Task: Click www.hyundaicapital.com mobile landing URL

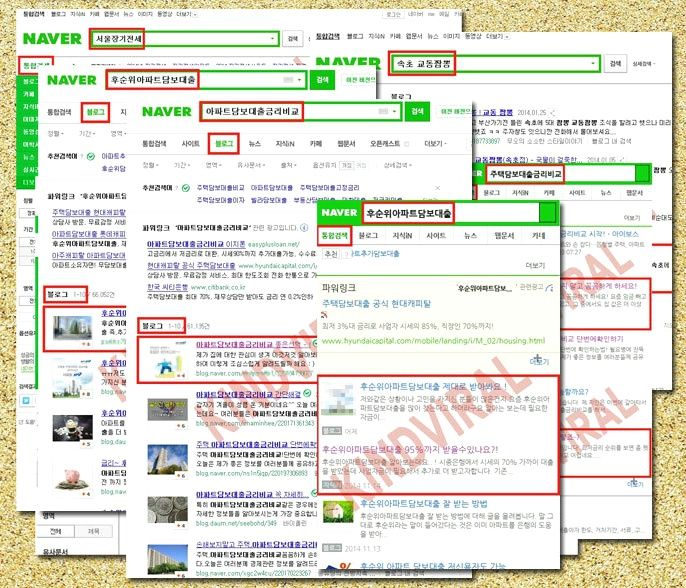Action: [433, 341]
